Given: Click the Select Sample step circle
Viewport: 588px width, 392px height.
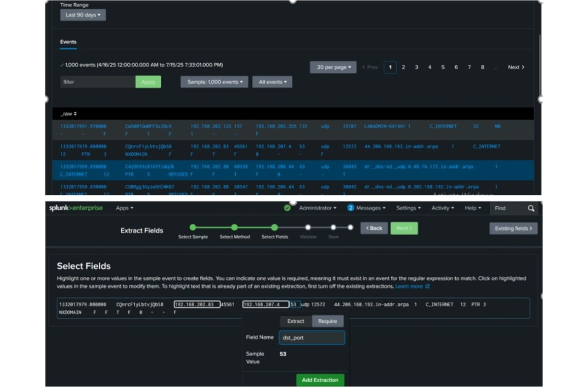Looking at the screenshot, I should (193, 227).
